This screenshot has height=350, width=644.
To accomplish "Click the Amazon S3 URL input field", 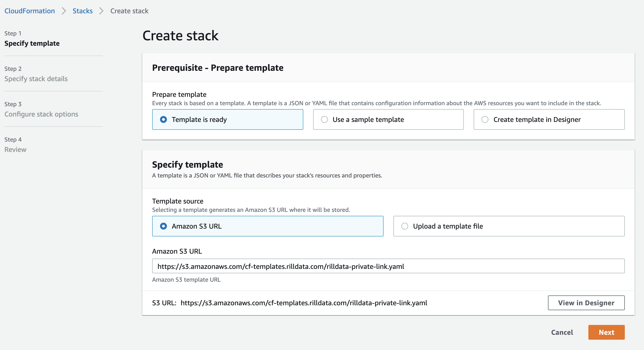I will pos(388,266).
